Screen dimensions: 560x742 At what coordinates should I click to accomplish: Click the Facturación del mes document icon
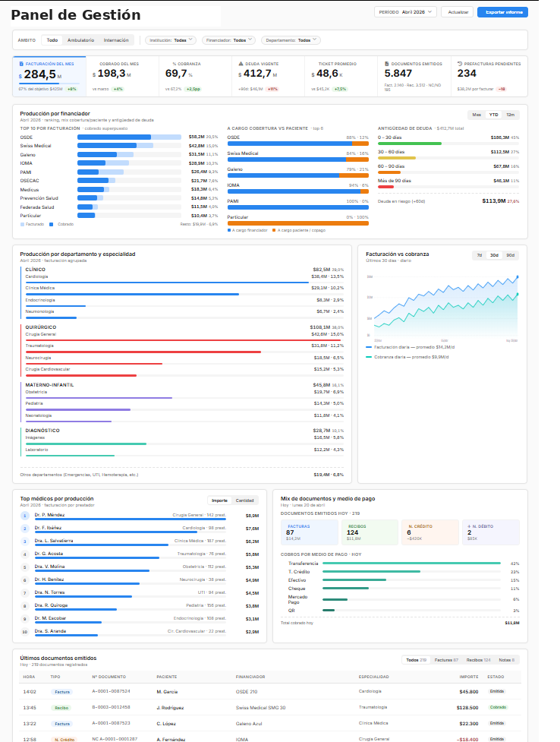coord(20,64)
